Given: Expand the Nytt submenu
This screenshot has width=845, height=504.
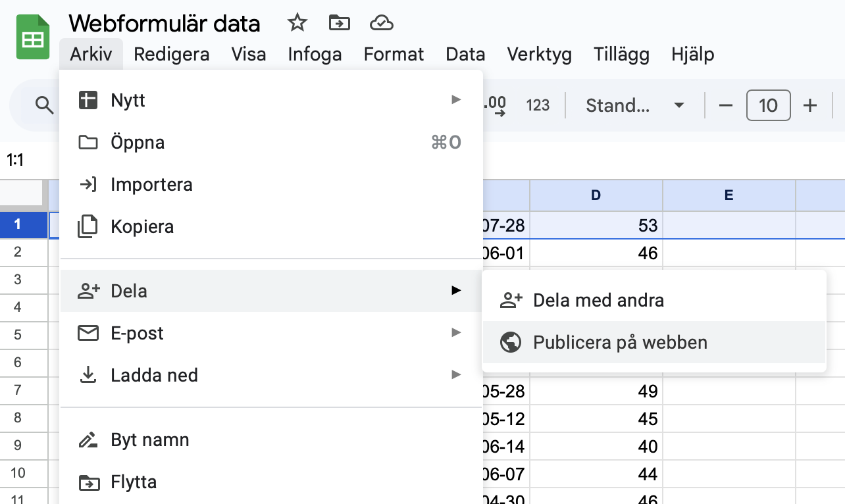Looking at the screenshot, I should click(271, 101).
